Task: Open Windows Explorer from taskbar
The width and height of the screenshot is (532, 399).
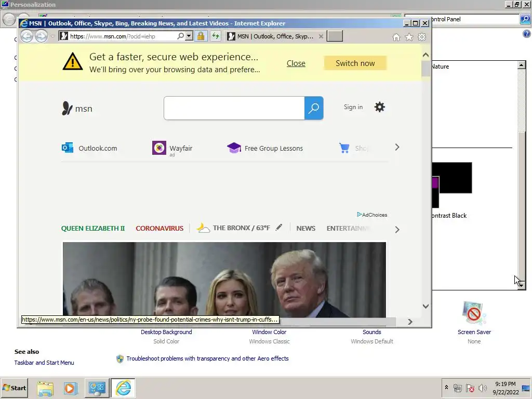Action: [45, 388]
